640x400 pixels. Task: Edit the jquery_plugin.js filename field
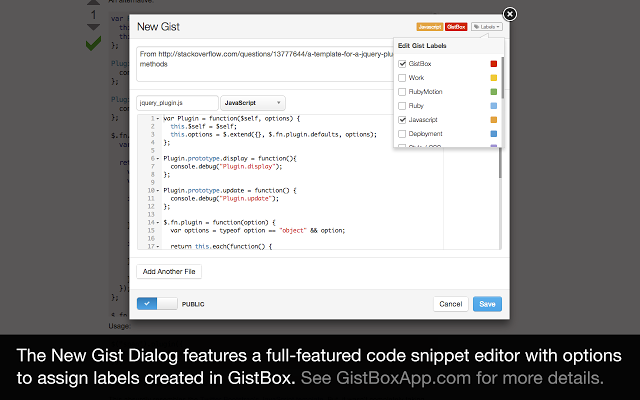coord(177,103)
